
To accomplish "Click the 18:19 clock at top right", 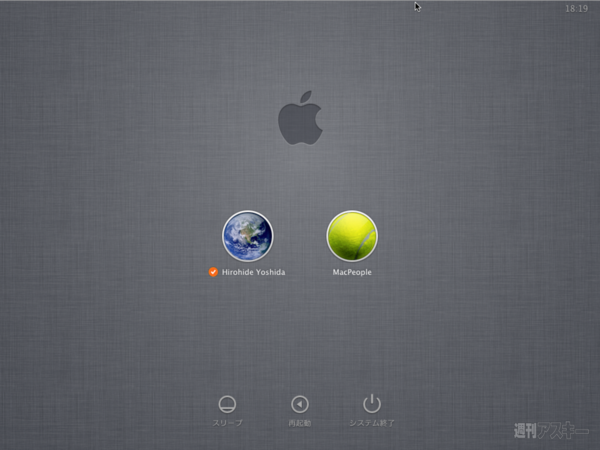I will [x=576, y=8].
